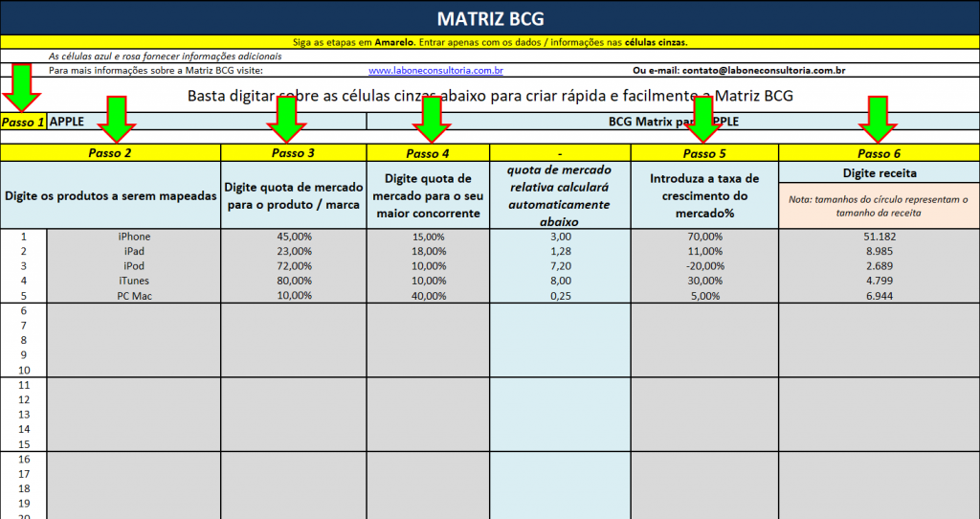
Task: Click the 'quota de mercado relativa' header cell
Action: click(561, 195)
